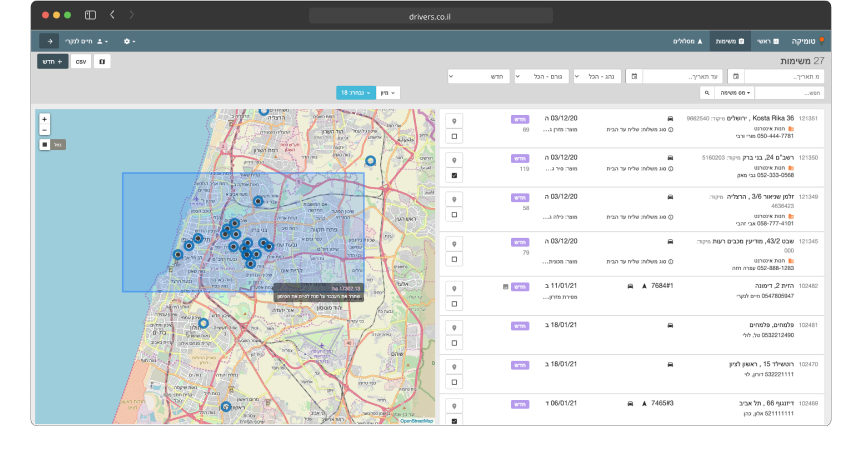Click the search text input field

click(789, 93)
